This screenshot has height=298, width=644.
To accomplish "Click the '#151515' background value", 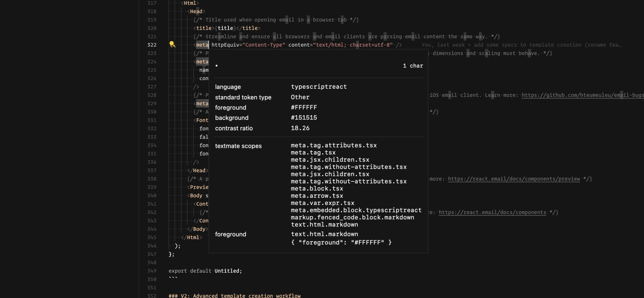I will pyautogui.click(x=304, y=118).
